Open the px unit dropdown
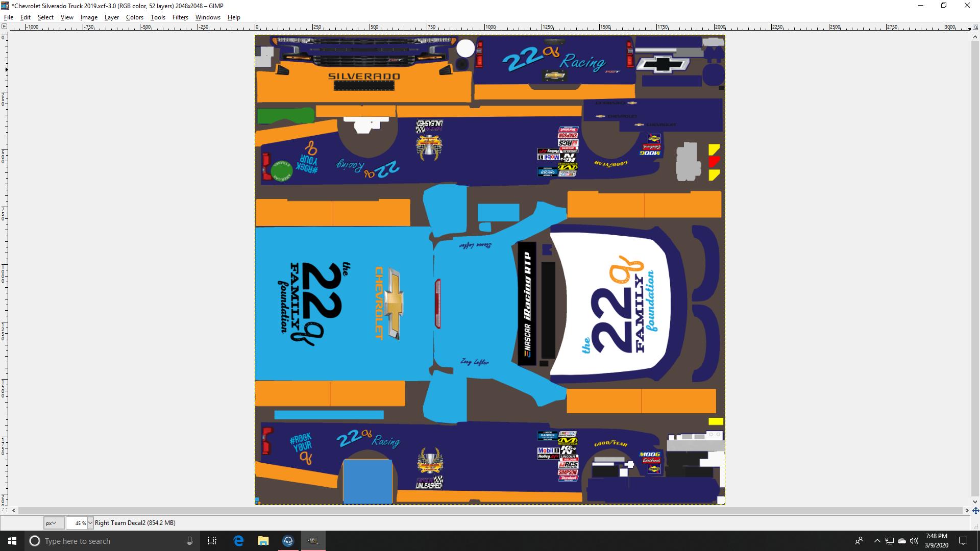This screenshot has height=551, width=980. click(53, 523)
